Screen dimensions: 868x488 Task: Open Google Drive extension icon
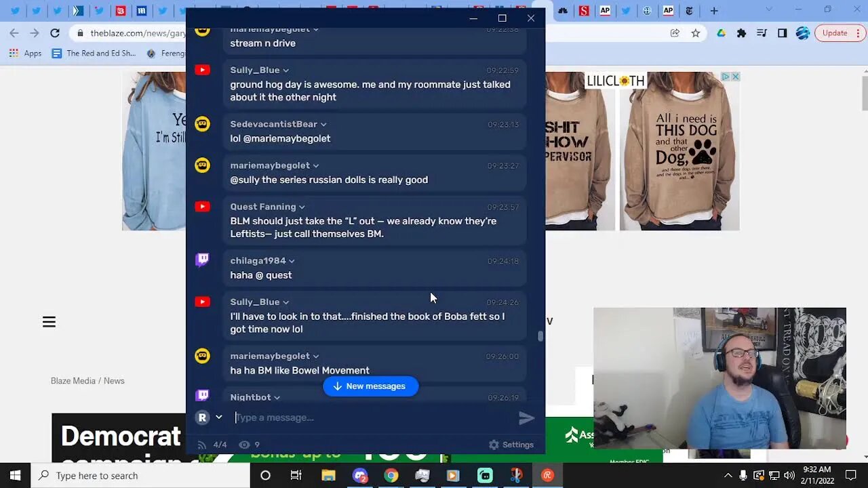[x=722, y=33]
